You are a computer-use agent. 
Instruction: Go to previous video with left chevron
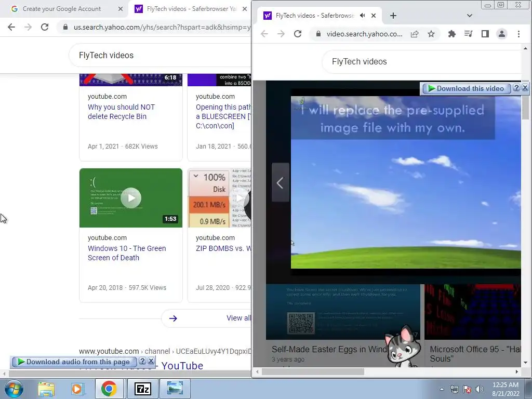click(280, 182)
